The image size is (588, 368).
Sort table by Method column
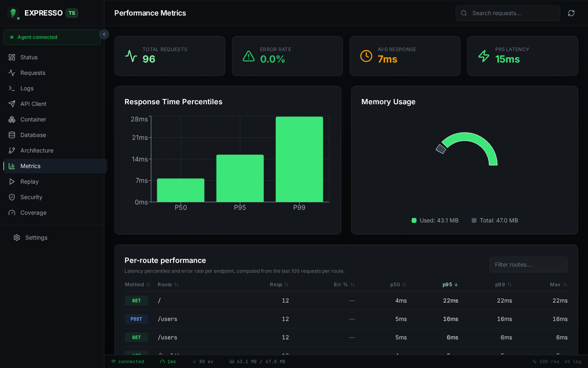(x=138, y=285)
